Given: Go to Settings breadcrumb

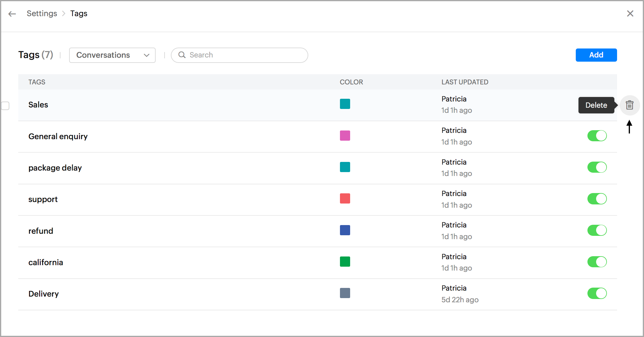Looking at the screenshot, I should (x=42, y=13).
